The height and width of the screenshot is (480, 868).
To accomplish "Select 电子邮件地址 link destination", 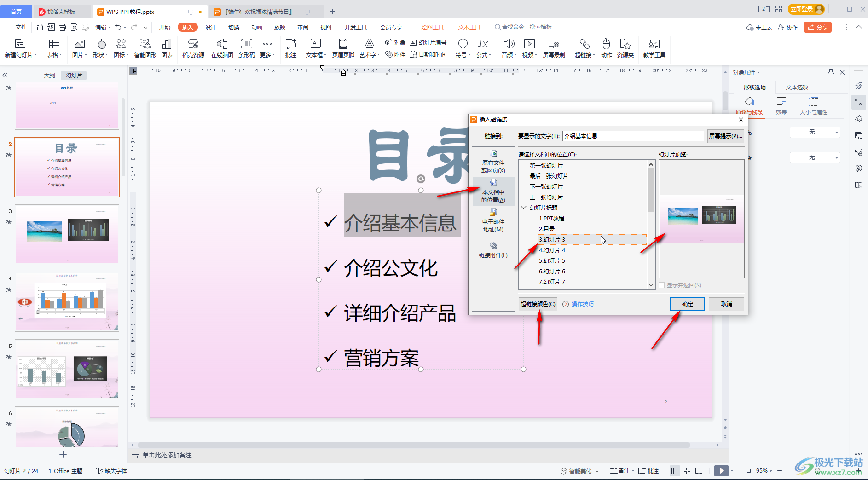I will pos(492,221).
